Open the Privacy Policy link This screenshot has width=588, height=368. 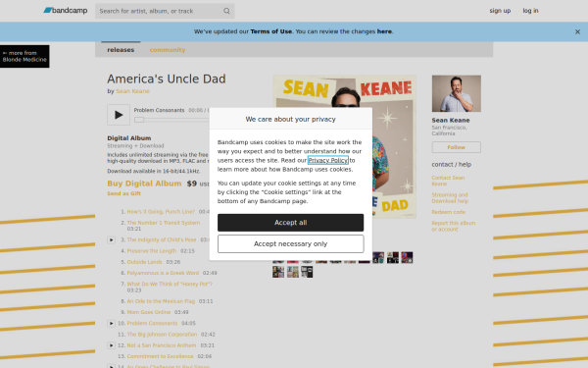(x=327, y=160)
